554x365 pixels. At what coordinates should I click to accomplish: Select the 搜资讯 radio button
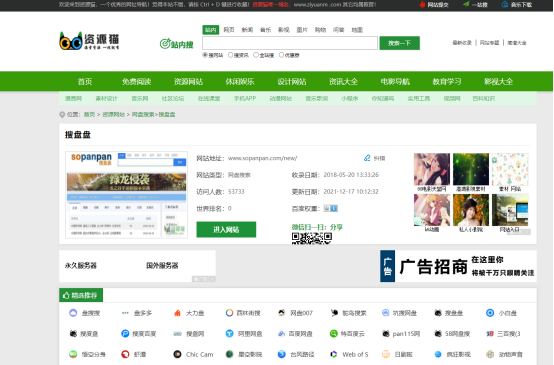(x=231, y=55)
